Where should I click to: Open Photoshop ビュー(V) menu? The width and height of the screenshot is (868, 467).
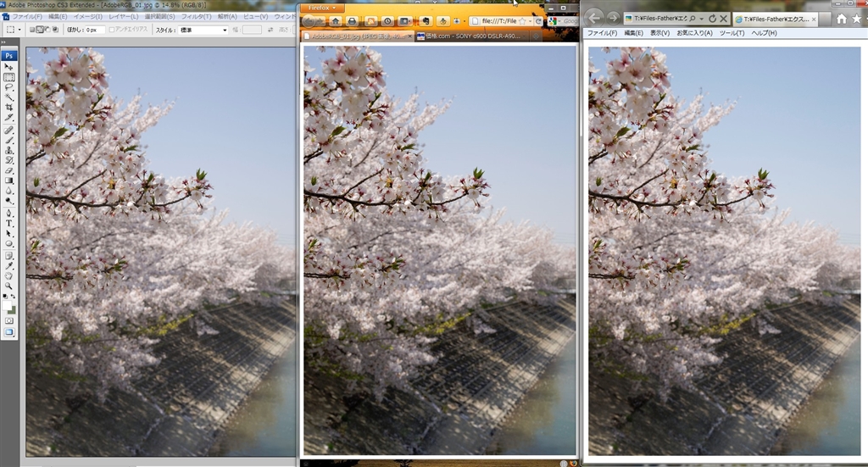click(x=255, y=17)
